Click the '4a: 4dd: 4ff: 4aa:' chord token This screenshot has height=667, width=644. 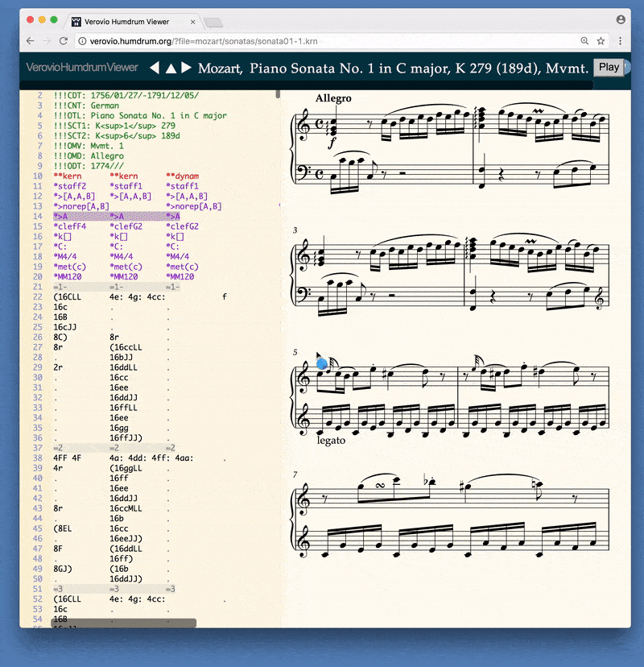tap(151, 458)
